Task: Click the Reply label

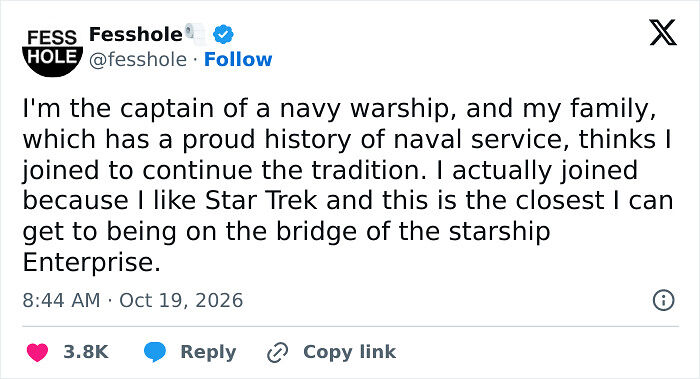Action: [208, 352]
